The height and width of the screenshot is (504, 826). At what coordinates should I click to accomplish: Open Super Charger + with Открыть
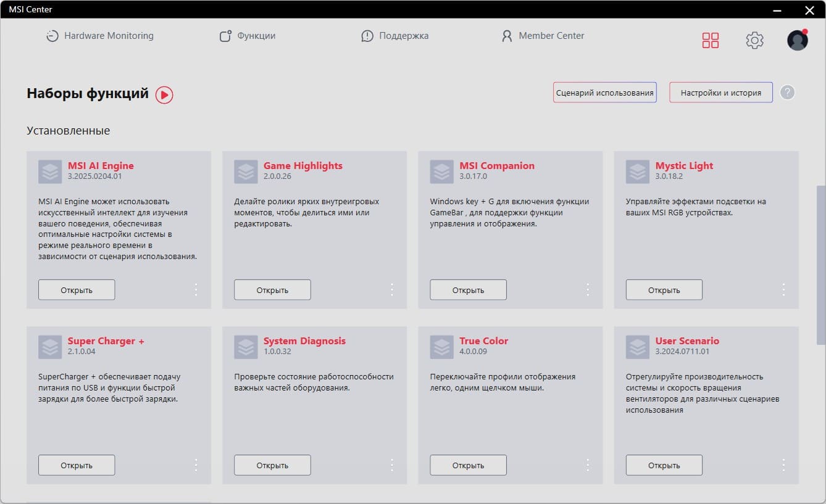[77, 465]
